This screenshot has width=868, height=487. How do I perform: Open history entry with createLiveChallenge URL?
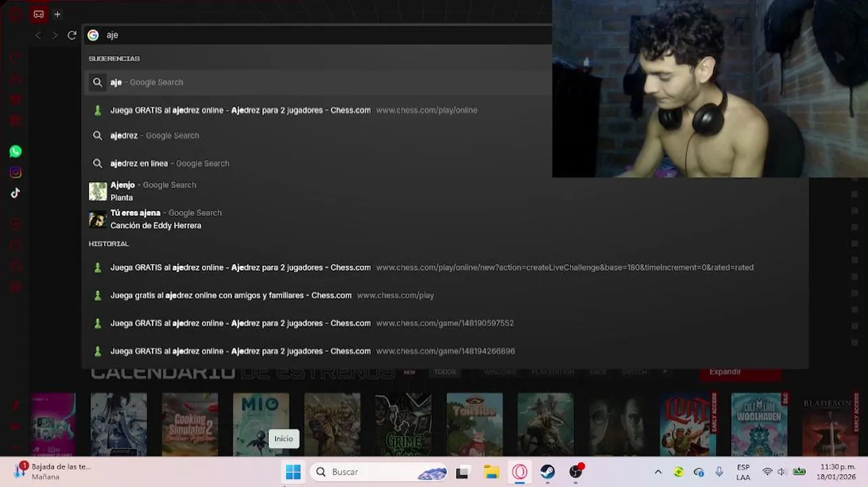coord(445,268)
